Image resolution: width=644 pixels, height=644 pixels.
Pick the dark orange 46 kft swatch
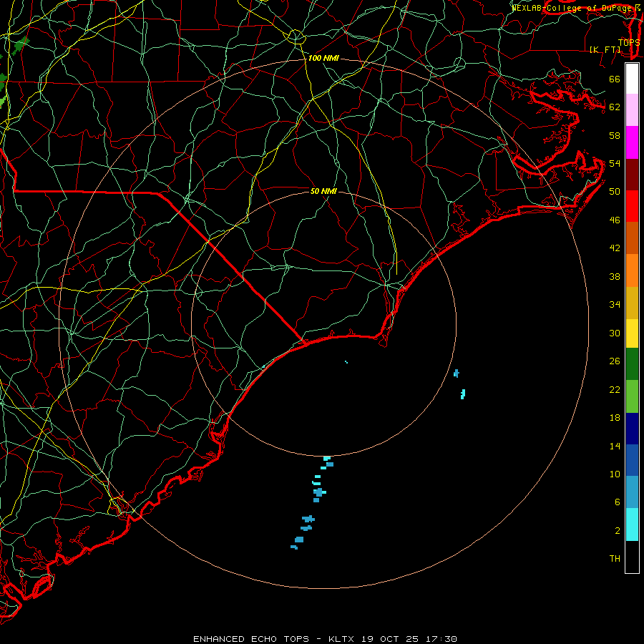click(632, 238)
